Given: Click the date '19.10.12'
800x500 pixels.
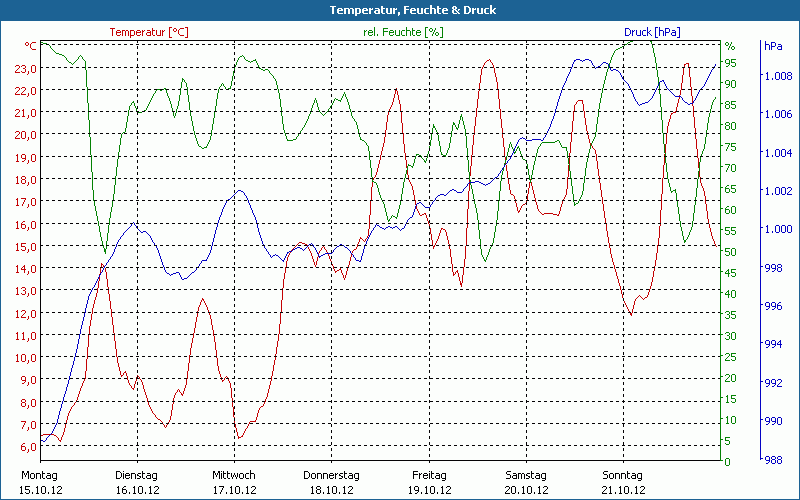Looking at the screenshot, I should [430, 490].
